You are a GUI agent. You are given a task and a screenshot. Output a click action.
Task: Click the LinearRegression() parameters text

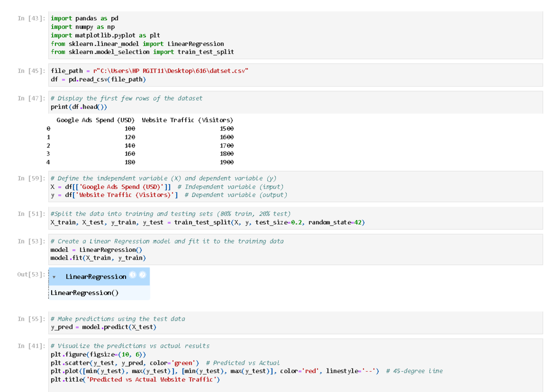81,293
